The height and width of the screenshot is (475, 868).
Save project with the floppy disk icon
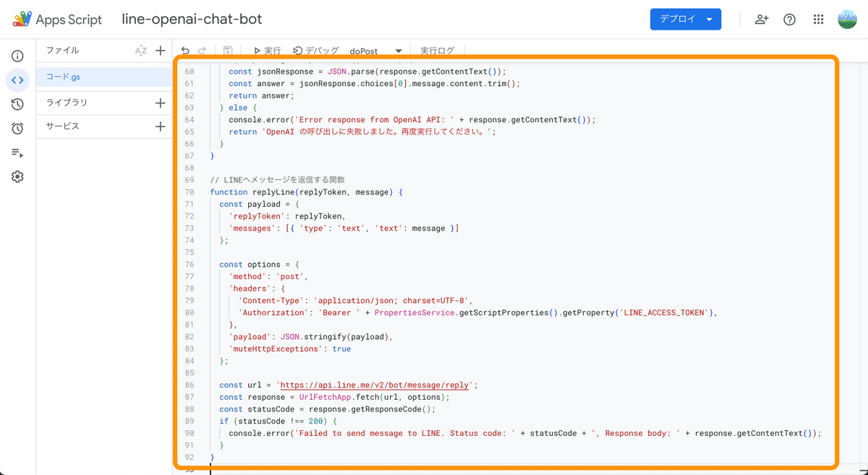[x=228, y=51]
